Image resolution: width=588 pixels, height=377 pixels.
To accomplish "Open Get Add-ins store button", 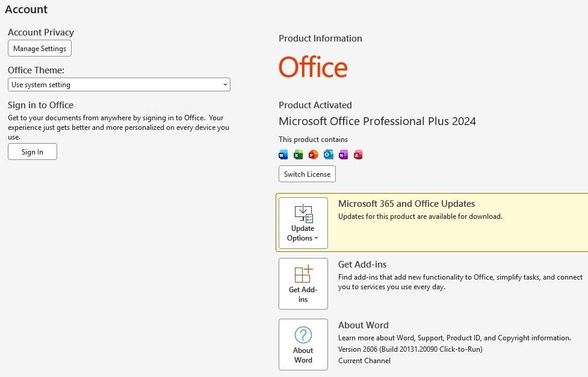I will click(x=303, y=284).
